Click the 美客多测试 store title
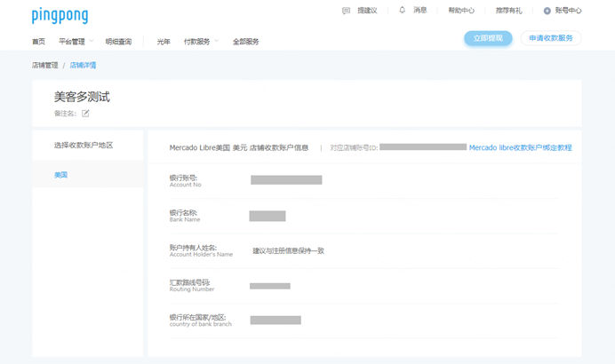Viewport: 615px width, 364px height. (82, 97)
